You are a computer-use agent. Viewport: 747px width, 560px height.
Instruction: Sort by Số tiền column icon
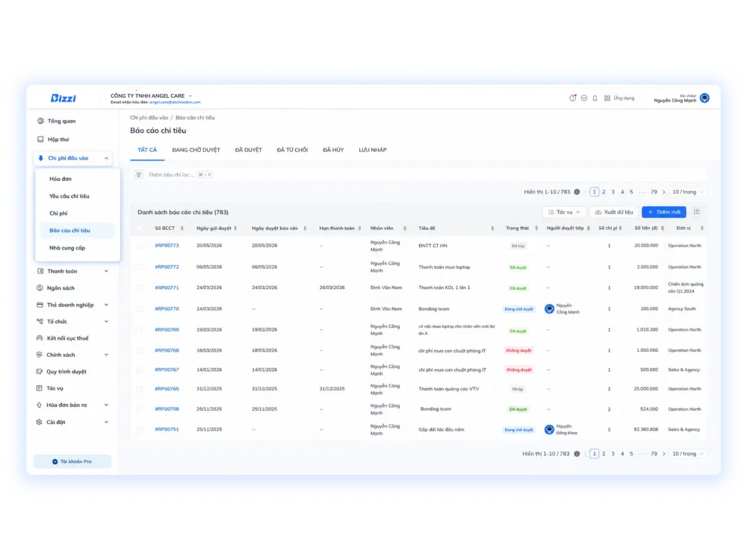coord(663,228)
